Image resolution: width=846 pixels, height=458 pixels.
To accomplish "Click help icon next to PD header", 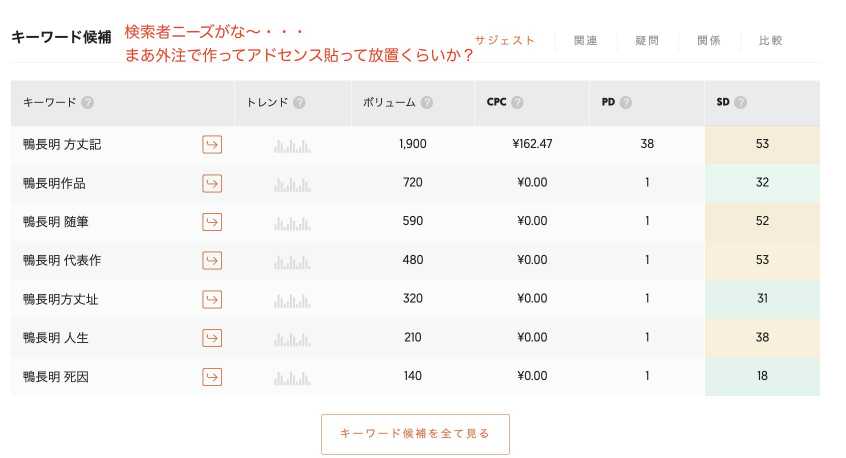I will (x=626, y=102).
